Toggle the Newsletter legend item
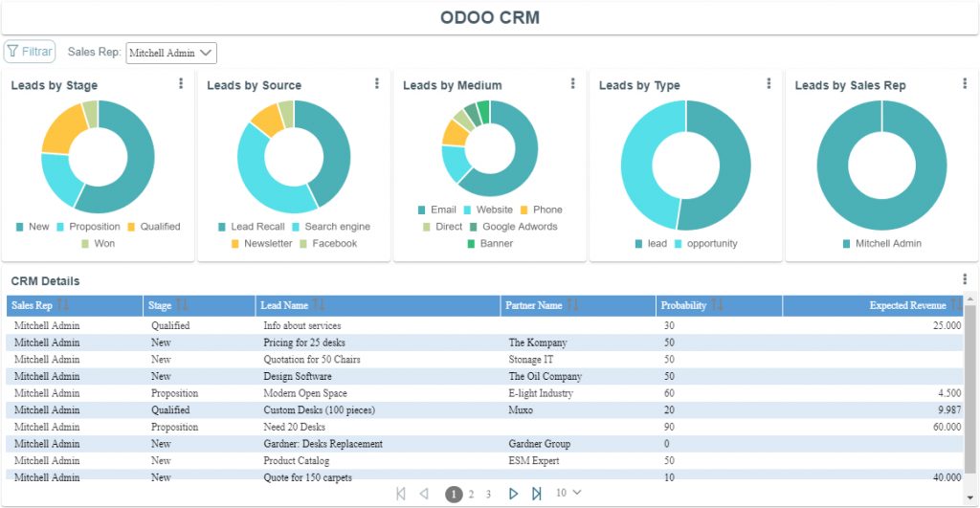Viewport: 980px width, 508px height. tap(261, 244)
